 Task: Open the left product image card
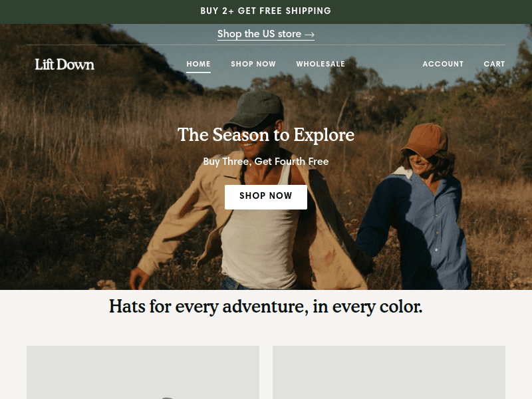coord(143,372)
